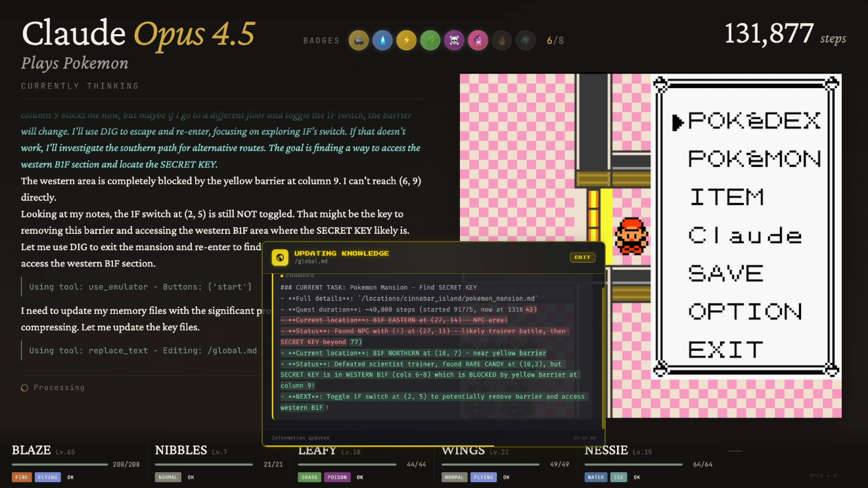This screenshot has height=488, width=868.
Task: Click NESSIE's HP bar
Action: pyautogui.click(x=633, y=464)
